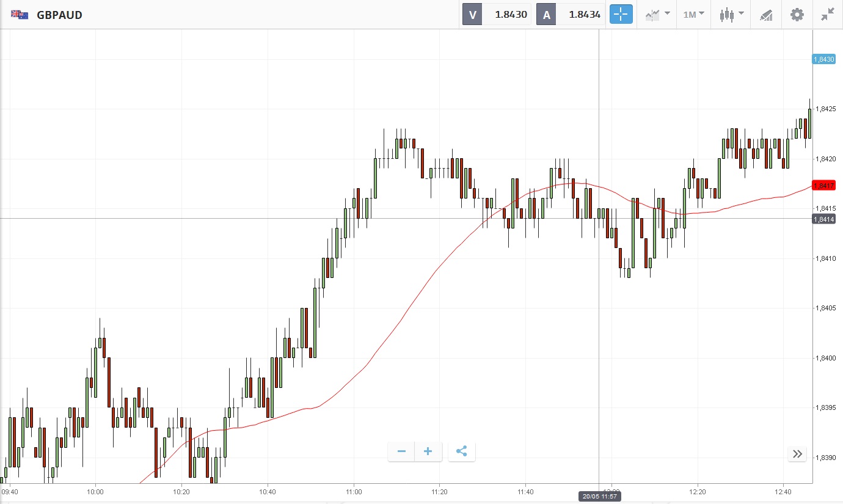Click the GBPAUD flag icon
843x504 pixels.
point(20,15)
